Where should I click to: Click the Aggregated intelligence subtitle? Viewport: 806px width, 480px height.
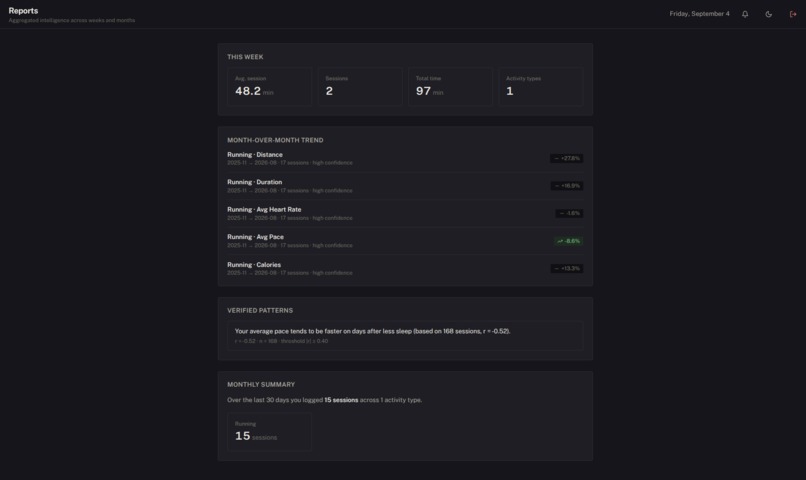(72, 20)
